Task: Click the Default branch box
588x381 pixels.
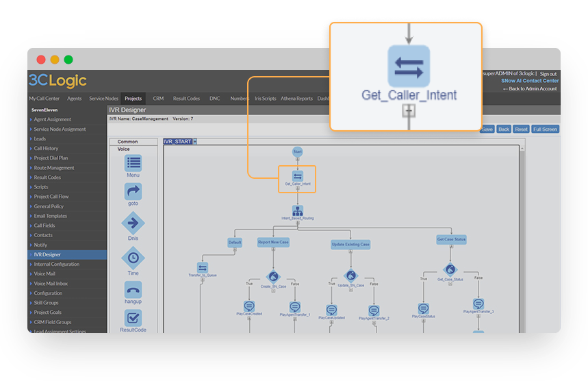Action: coord(235,243)
